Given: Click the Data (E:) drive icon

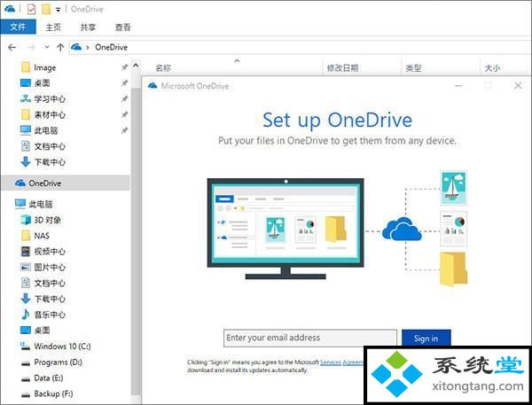Looking at the screenshot, I should tap(26, 378).
